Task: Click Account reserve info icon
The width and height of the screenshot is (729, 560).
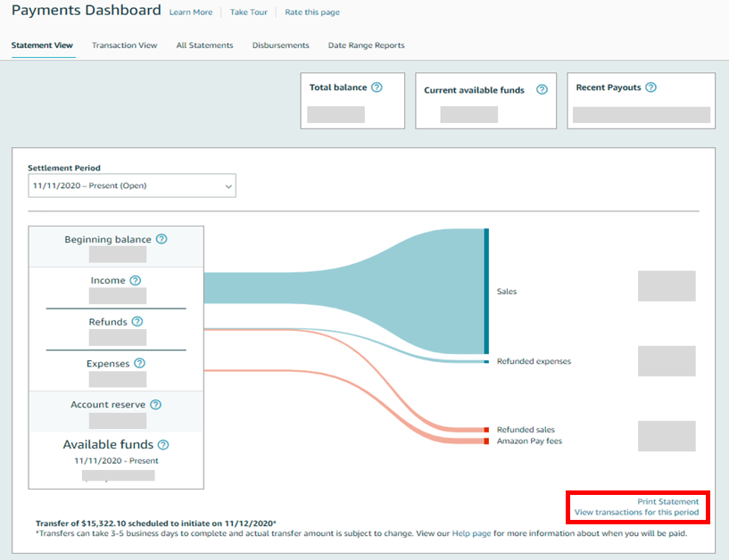Action: pyautogui.click(x=155, y=404)
